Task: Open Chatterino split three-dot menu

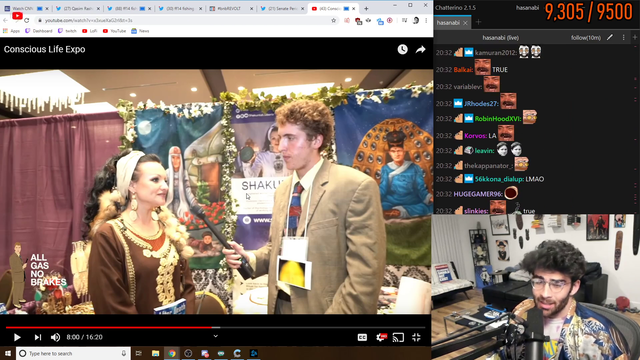Action: (623, 37)
